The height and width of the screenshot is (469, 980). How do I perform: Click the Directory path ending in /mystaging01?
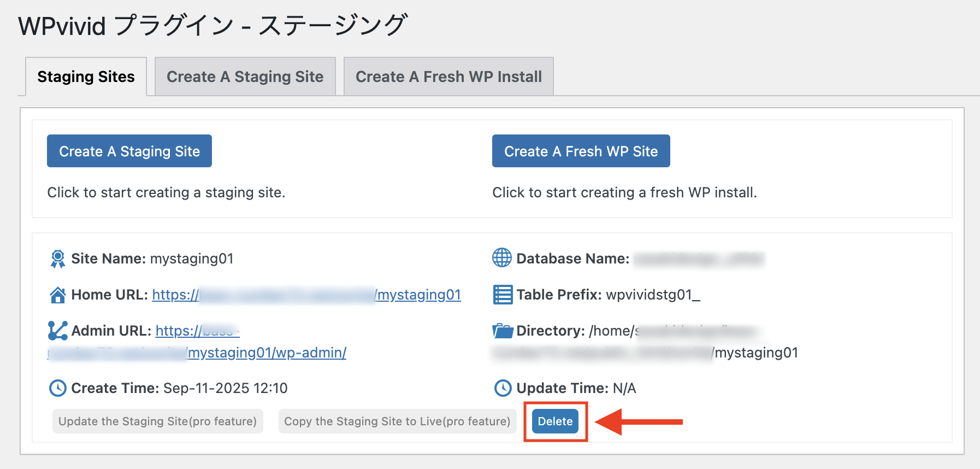645,342
